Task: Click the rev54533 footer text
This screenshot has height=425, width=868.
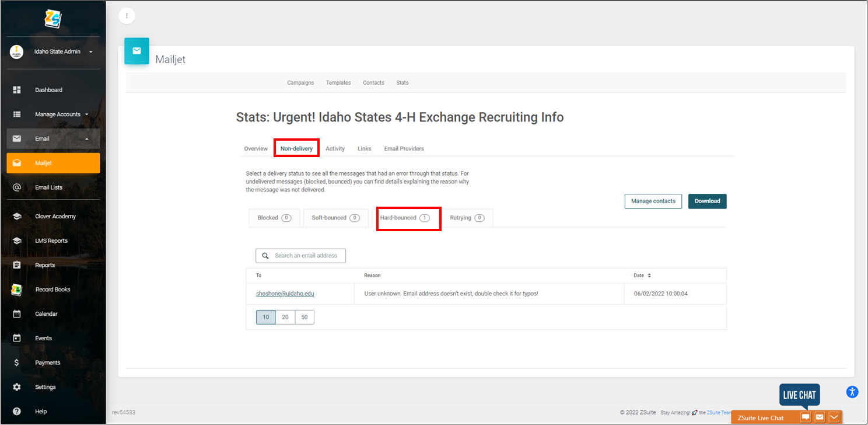Action: (124, 412)
